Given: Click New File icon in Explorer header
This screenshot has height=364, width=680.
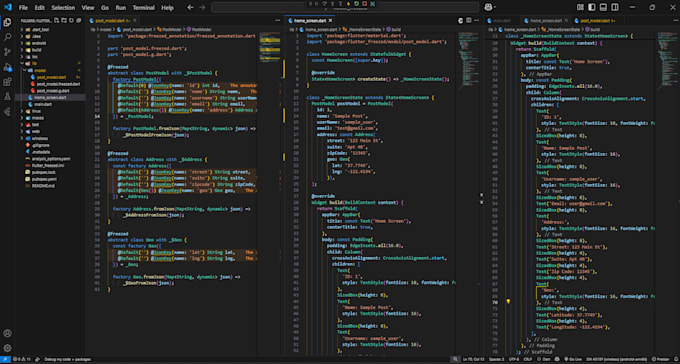Looking at the screenshot, I should click(57, 20).
